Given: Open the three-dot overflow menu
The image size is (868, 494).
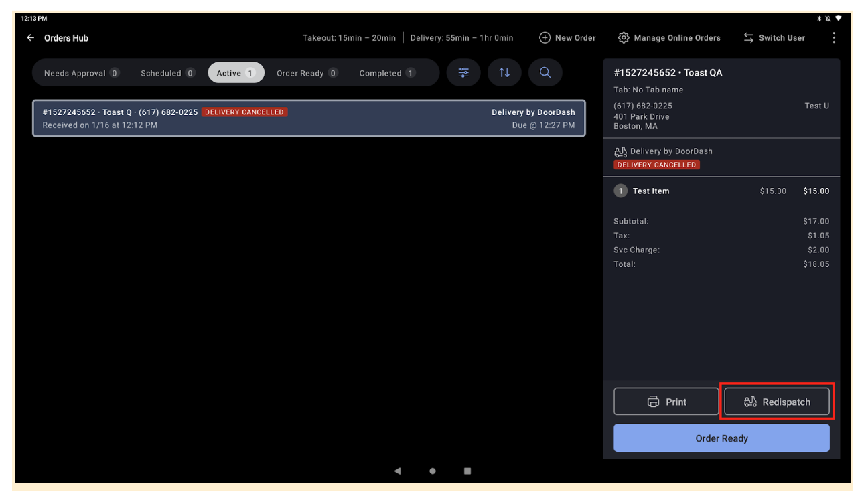Looking at the screenshot, I should (834, 37).
